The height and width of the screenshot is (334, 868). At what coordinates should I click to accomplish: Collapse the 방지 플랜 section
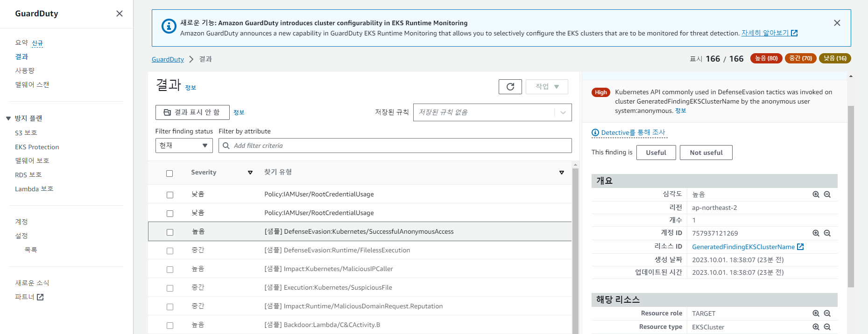point(8,118)
